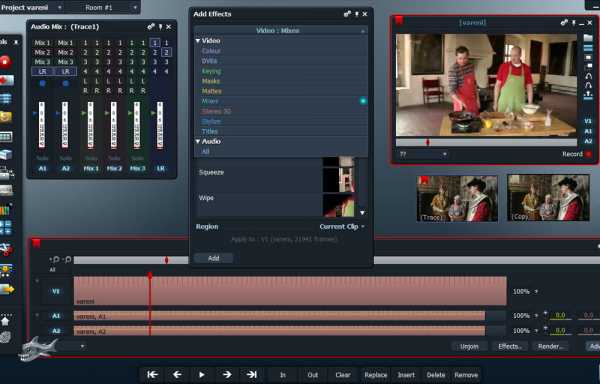
Task: Toggle the V1 timeline track selector
Action: pos(56,291)
